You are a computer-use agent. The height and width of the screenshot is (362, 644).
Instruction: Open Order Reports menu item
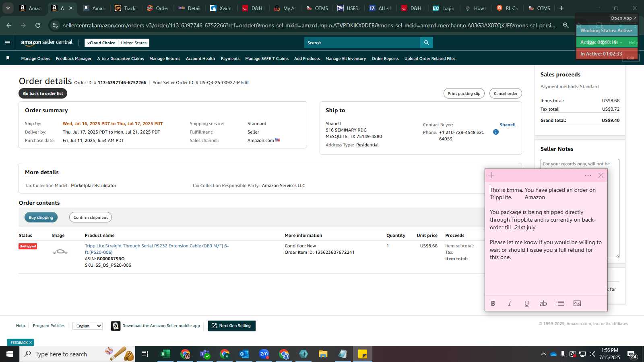[x=385, y=59]
